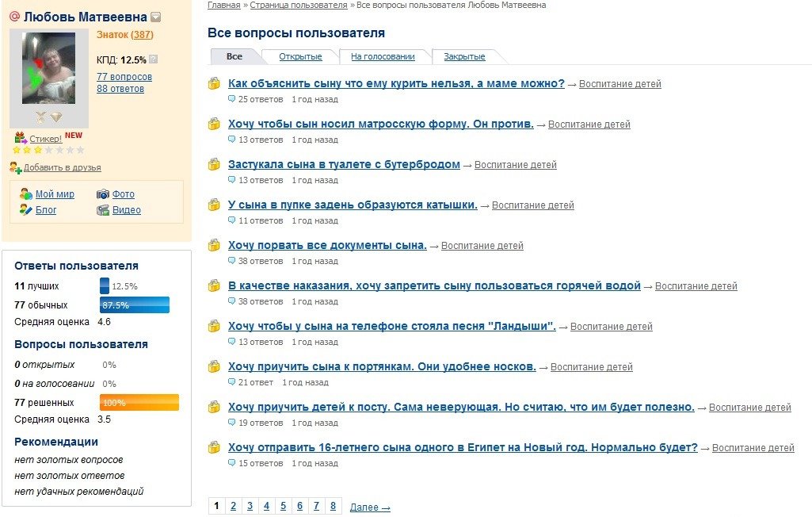Image resolution: width=812 pixels, height=517 pixels.
Task: Open the Видео link
Action: pyautogui.click(x=127, y=210)
